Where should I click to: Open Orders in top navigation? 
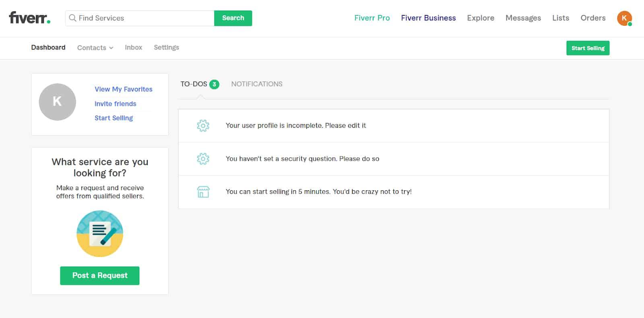click(x=593, y=18)
